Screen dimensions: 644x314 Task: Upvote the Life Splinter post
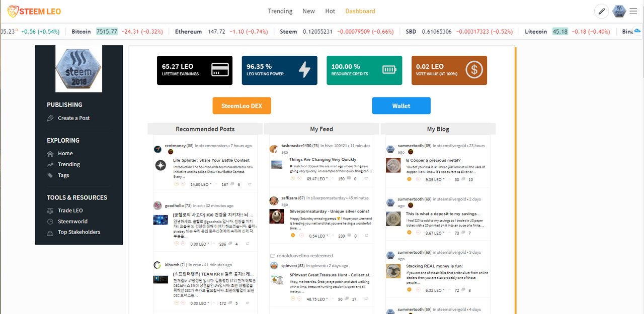(177, 184)
